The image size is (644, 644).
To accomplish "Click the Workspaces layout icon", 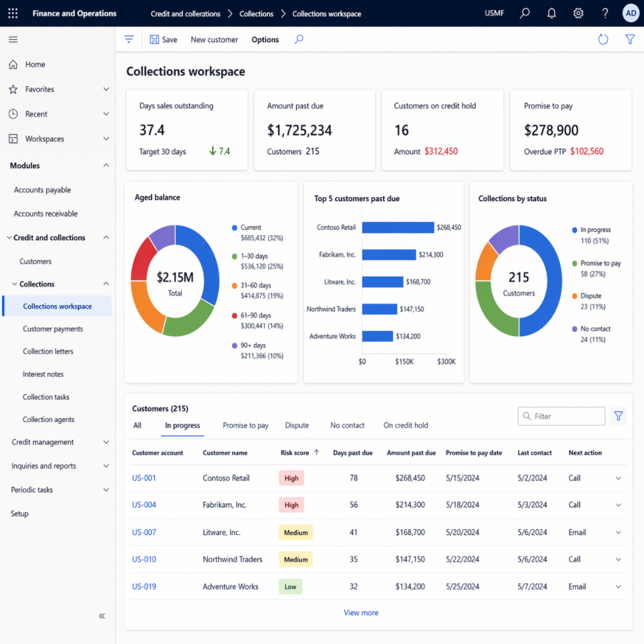I will tap(13, 139).
